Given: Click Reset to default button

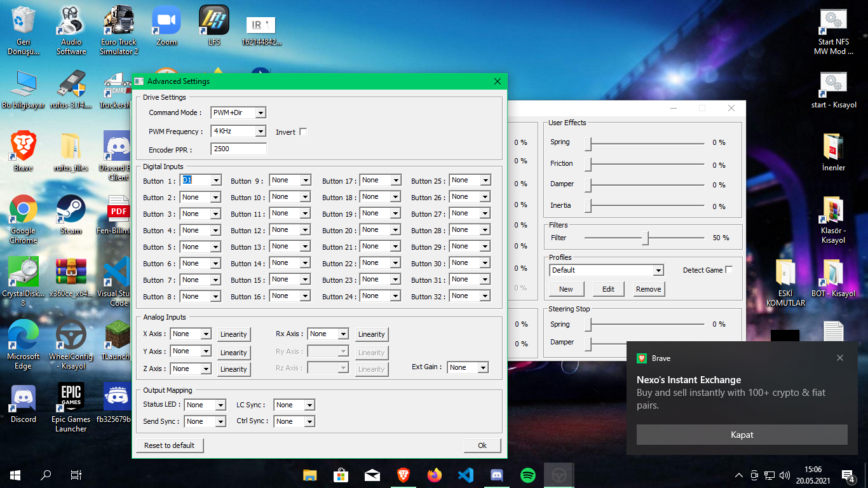Looking at the screenshot, I should point(169,445).
